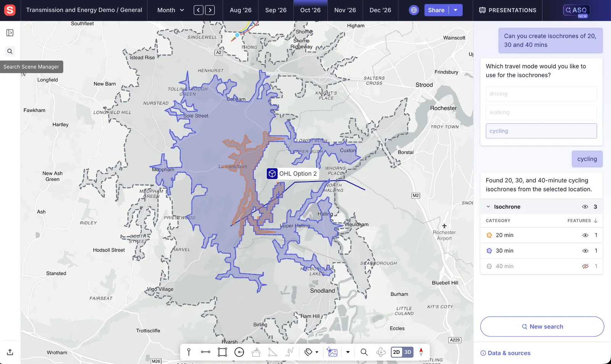This screenshot has width=611, height=364.
Task: Select Dec '26 on the timeline
Action: tap(380, 10)
